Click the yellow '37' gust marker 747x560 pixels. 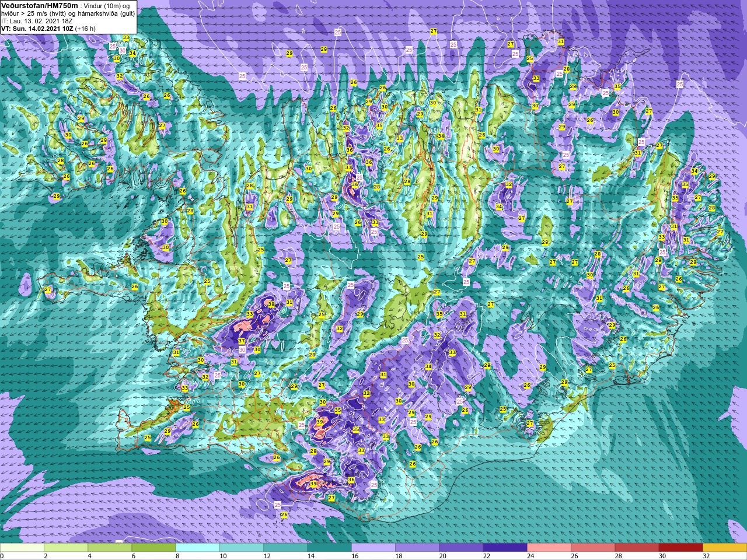(x=242, y=341)
